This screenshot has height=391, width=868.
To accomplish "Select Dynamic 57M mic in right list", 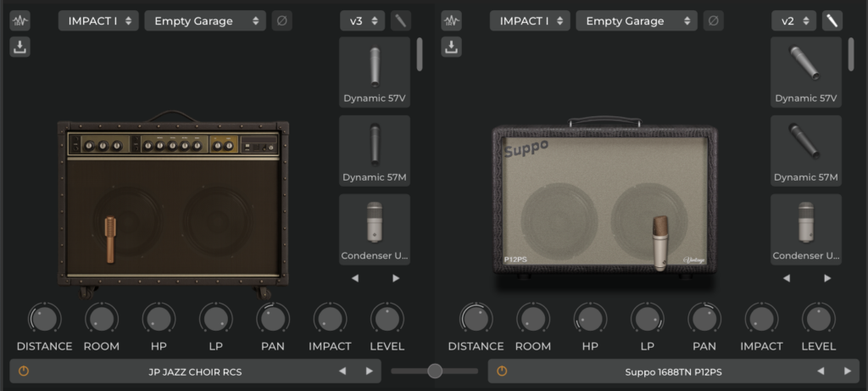I will pos(806,151).
